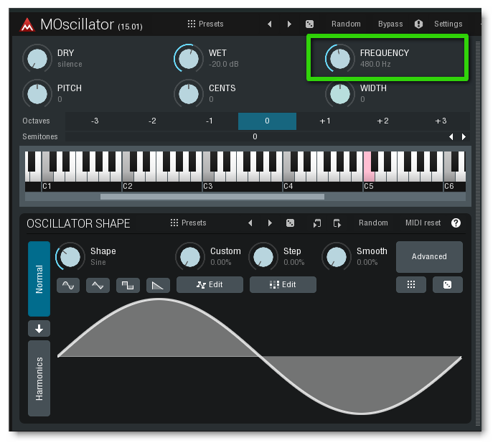Image resolution: width=498 pixels, height=448 pixels.
Task: Load previous preset with top left arrow
Action: click(270, 24)
